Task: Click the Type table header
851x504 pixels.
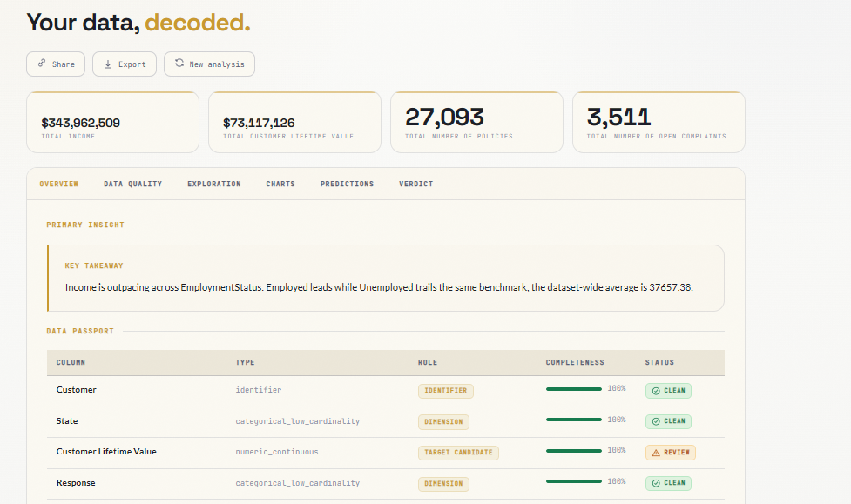Action: [245, 362]
